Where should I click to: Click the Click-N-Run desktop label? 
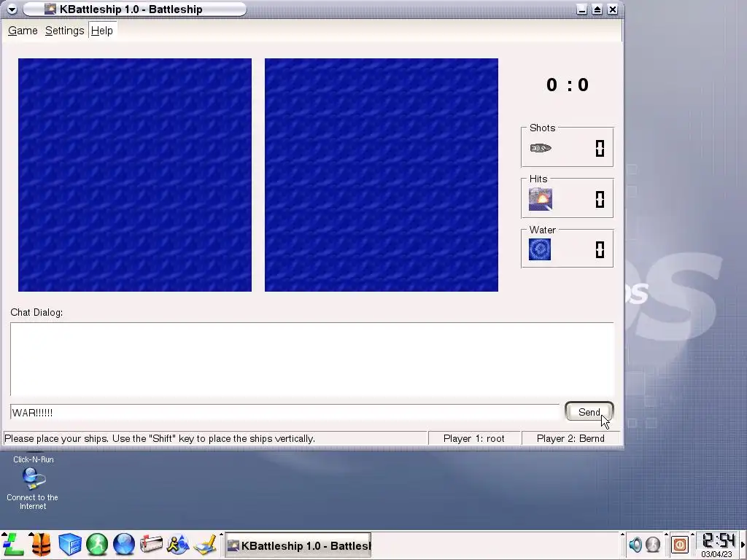click(34, 459)
